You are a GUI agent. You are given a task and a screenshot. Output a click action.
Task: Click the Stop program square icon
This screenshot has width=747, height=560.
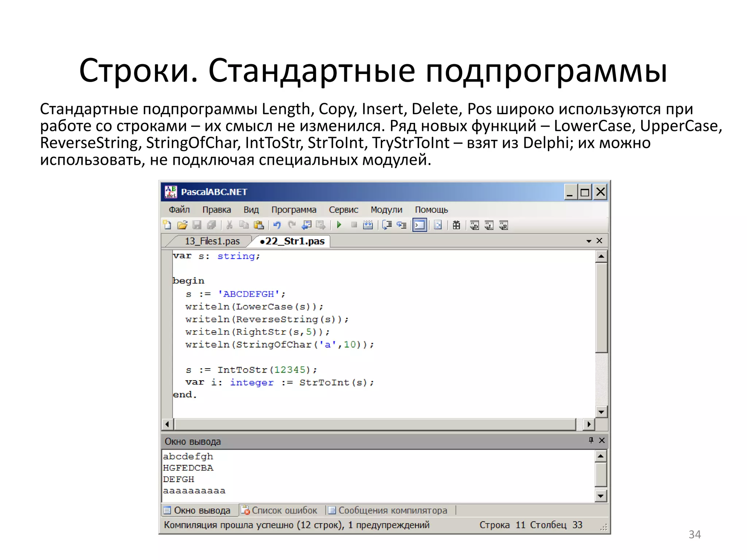(354, 225)
